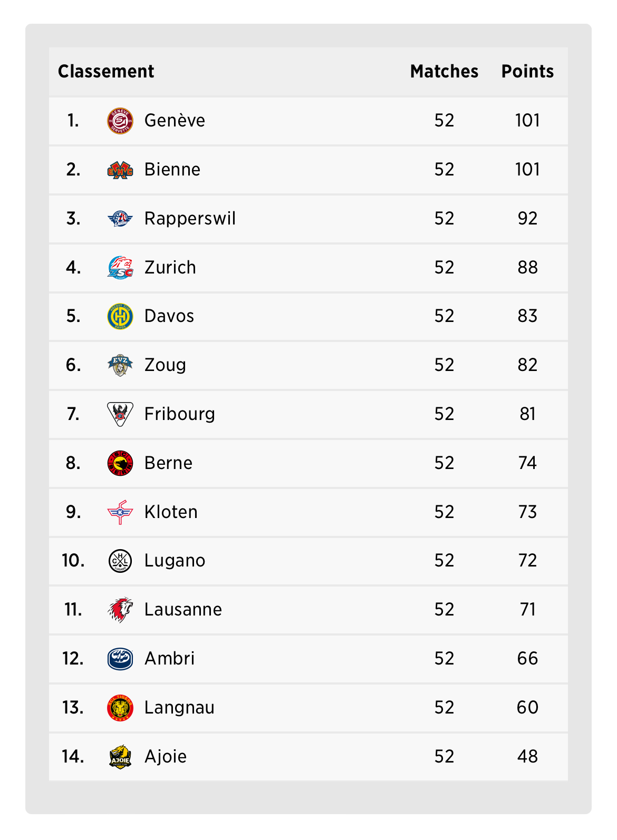The image size is (617, 840).
Task: Click the Berne SCB bear logo
Action: [x=120, y=463]
